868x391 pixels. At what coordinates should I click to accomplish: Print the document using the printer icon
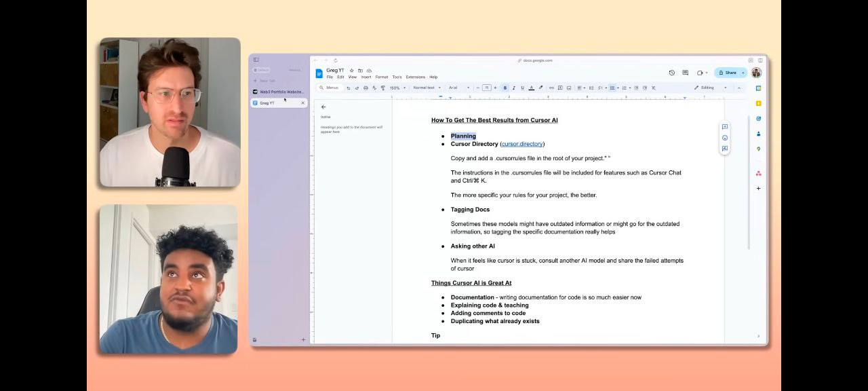[366, 88]
